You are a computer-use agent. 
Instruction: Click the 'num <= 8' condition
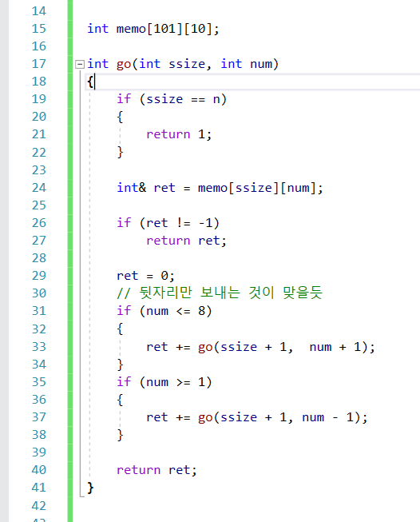(x=176, y=311)
